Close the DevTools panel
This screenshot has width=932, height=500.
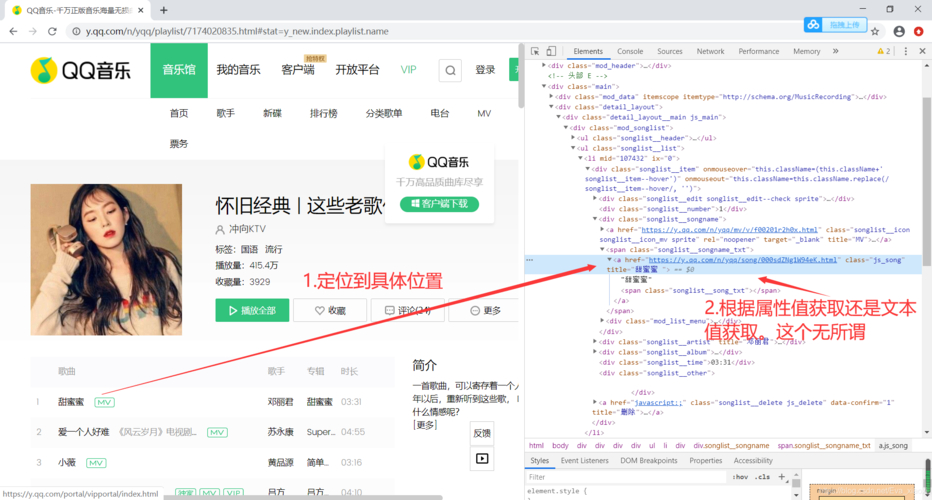click(x=922, y=51)
